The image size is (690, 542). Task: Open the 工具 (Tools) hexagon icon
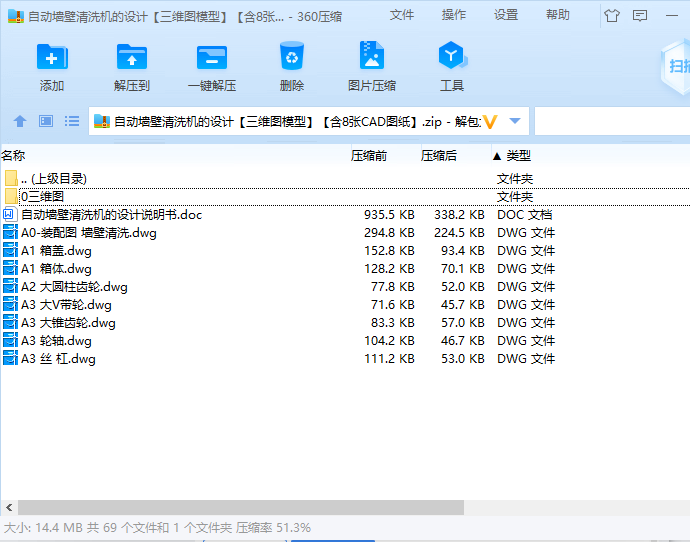[x=452, y=56]
